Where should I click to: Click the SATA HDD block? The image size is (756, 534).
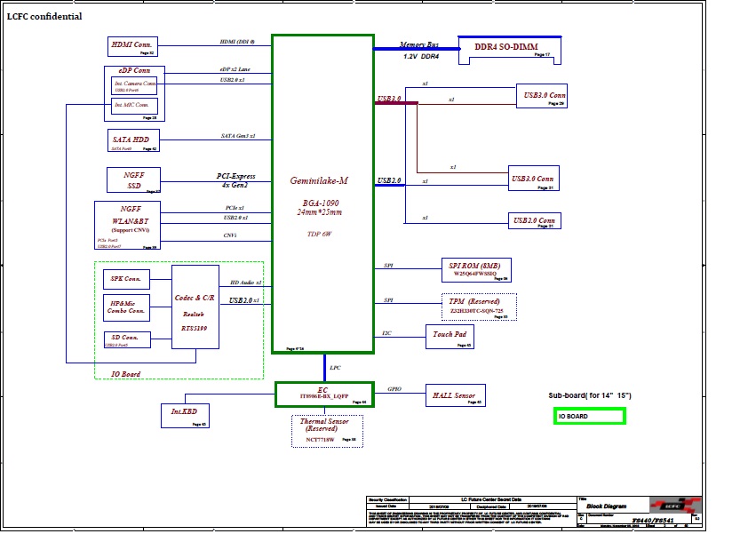click(133, 140)
